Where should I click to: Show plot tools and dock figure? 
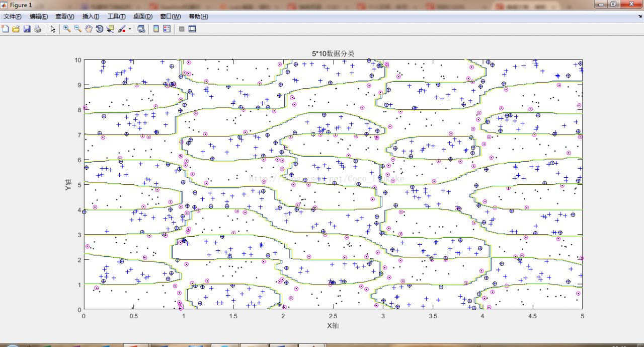tap(192, 29)
